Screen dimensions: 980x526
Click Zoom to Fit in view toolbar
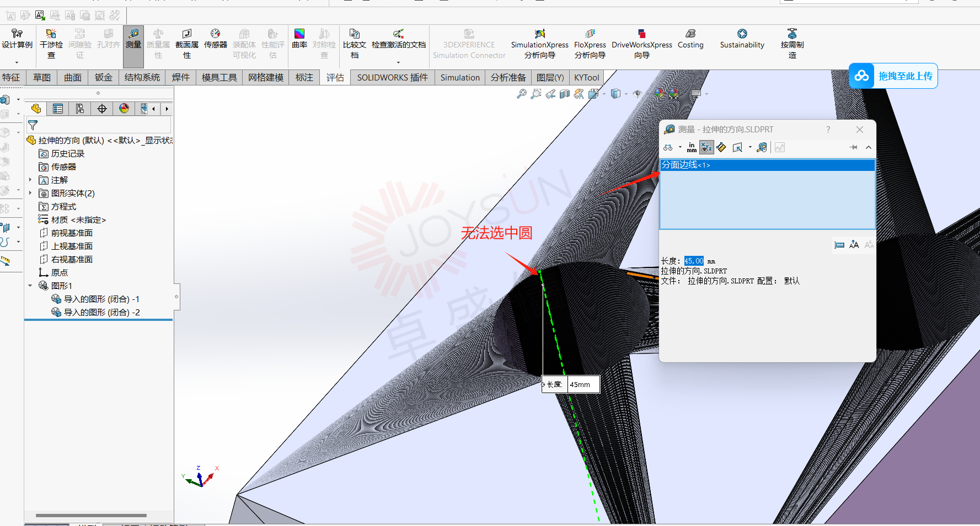coord(521,94)
